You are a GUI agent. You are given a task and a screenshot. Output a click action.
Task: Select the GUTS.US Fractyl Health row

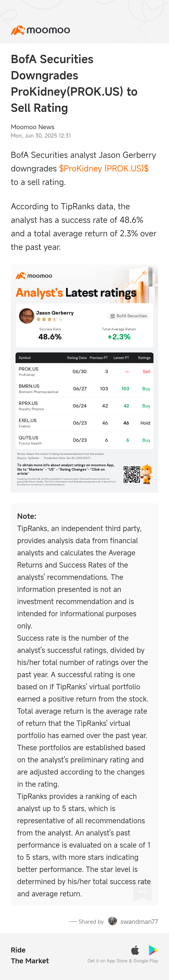click(84, 440)
